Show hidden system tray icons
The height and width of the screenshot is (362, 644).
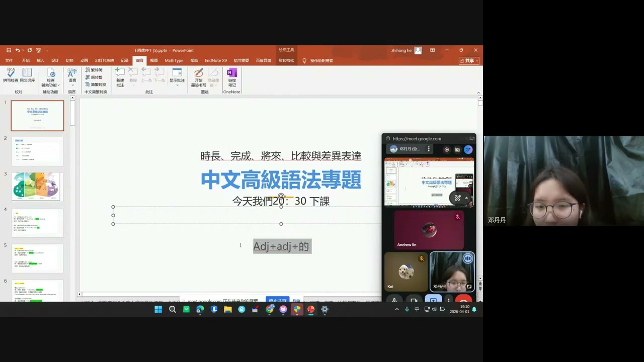point(397,309)
